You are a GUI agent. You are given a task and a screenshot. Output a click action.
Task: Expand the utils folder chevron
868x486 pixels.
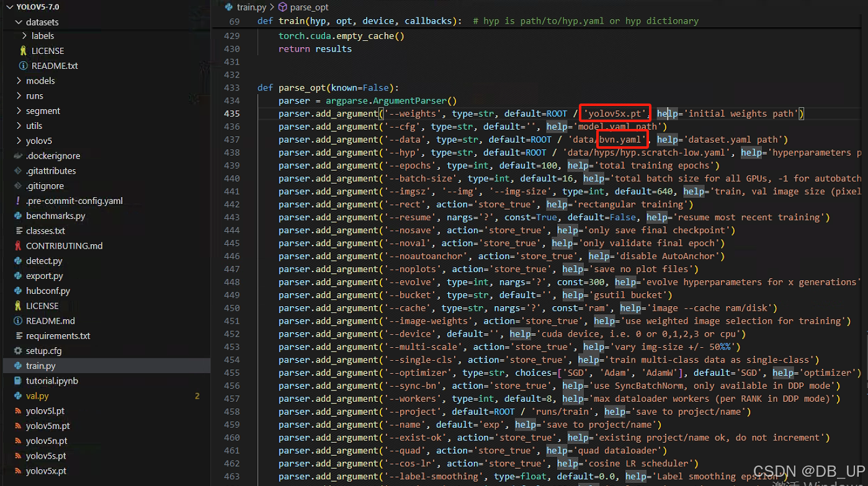tap(18, 126)
